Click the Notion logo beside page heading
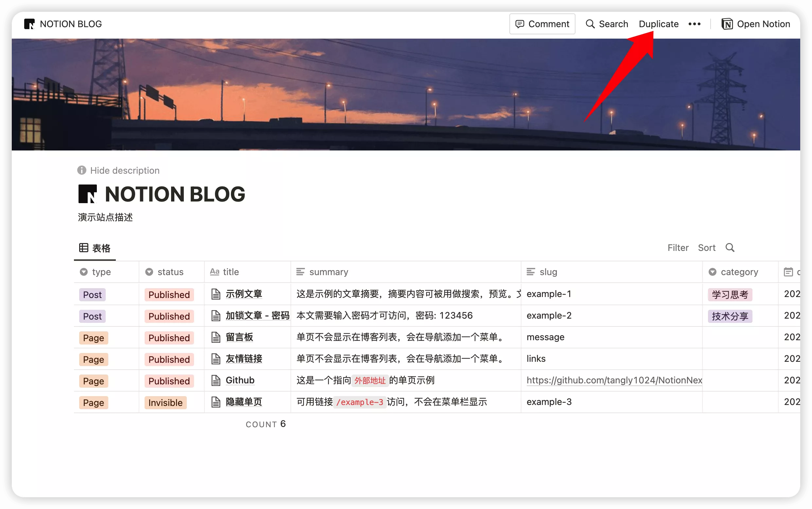812x509 pixels. [x=88, y=194]
